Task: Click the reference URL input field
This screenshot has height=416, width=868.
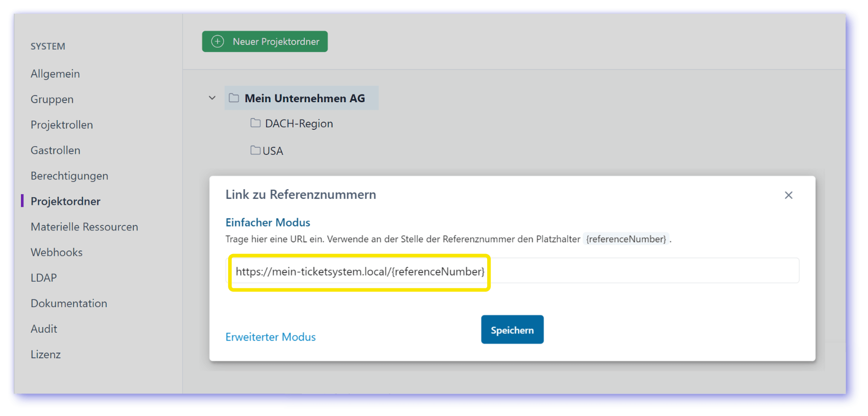Action: [x=513, y=271]
